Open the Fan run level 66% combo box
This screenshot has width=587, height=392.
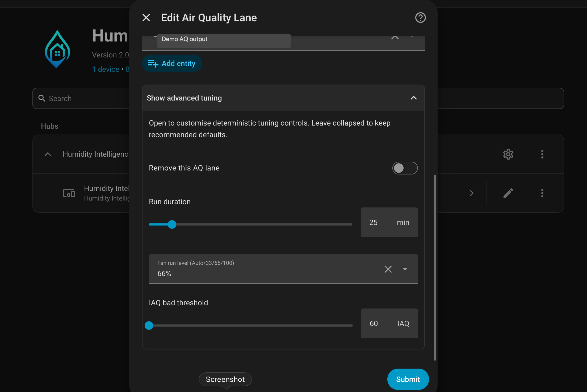(x=283, y=269)
